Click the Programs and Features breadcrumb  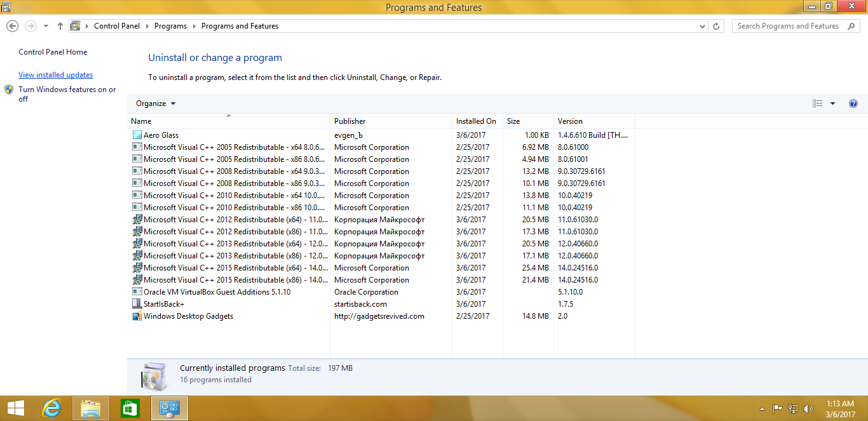pyautogui.click(x=240, y=26)
